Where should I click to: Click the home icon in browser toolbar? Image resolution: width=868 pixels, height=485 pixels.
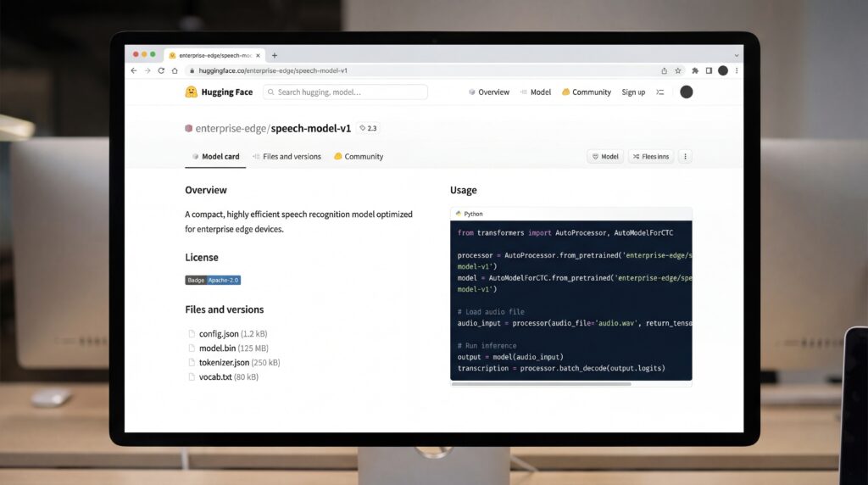coord(175,70)
